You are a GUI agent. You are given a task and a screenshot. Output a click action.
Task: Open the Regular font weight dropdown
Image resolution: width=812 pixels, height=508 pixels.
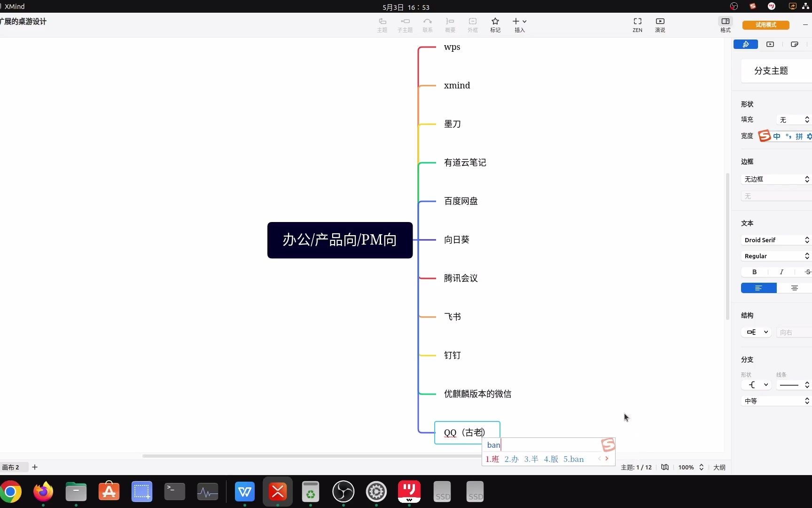pyautogui.click(x=776, y=256)
